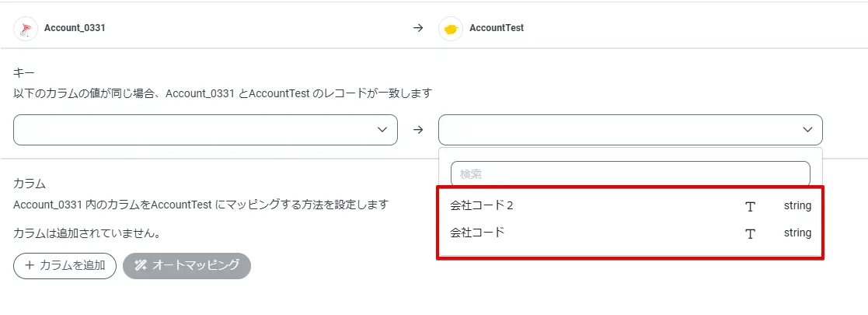Screen dimensions: 868x315
Task: Click the string type label for 会社コード2
Action: (797, 206)
